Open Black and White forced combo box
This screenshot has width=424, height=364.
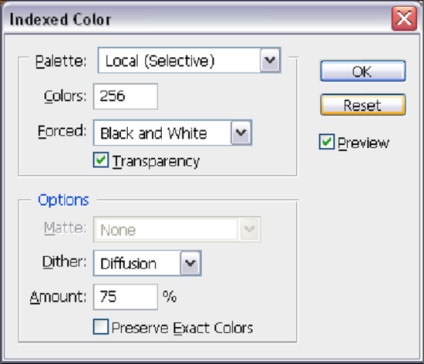173,133
